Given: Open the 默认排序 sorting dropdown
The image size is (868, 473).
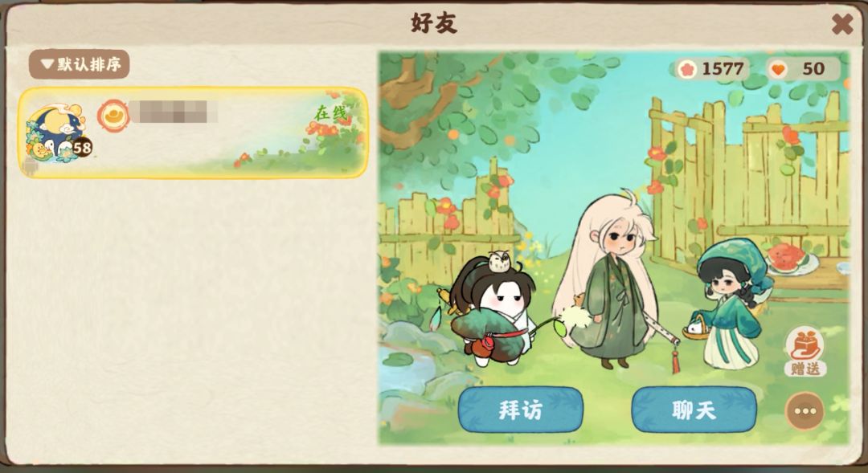Looking at the screenshot, I should (79, 64).
